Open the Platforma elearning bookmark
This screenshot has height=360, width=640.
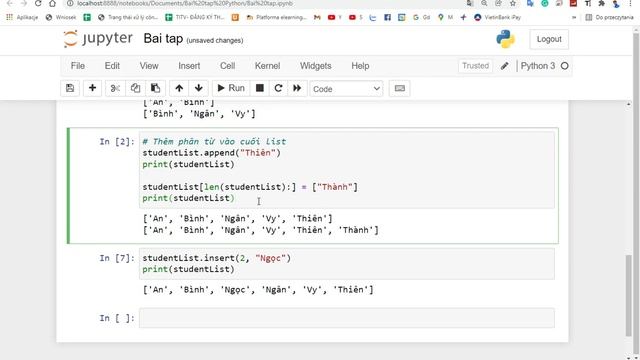276,18
